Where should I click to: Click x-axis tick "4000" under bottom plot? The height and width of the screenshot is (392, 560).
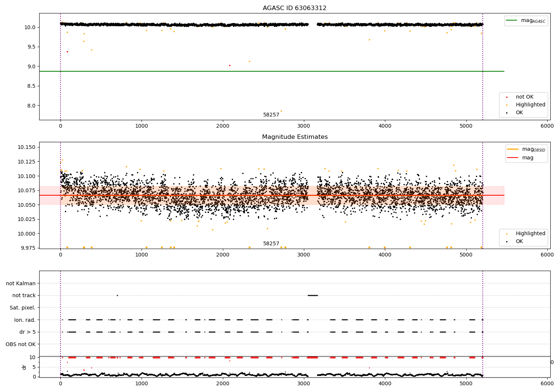[x=385, y=383]
